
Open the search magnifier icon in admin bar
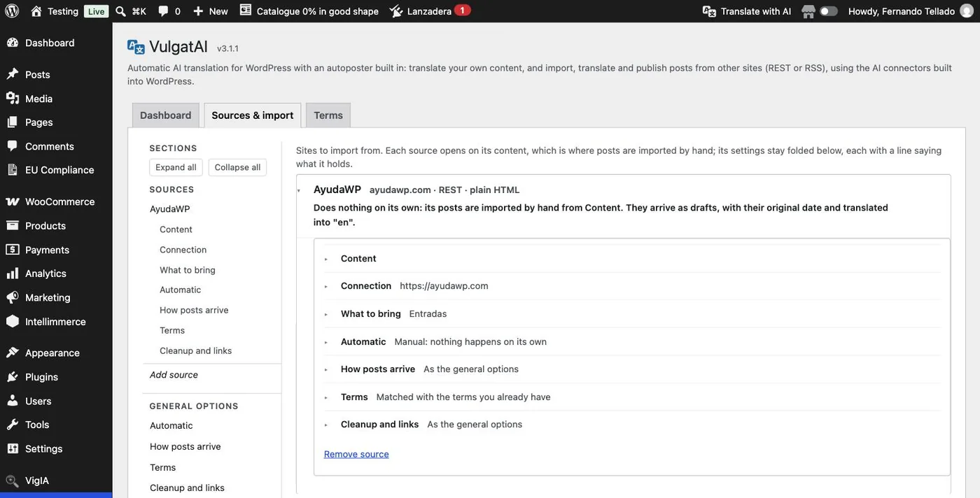pos(120,11)
